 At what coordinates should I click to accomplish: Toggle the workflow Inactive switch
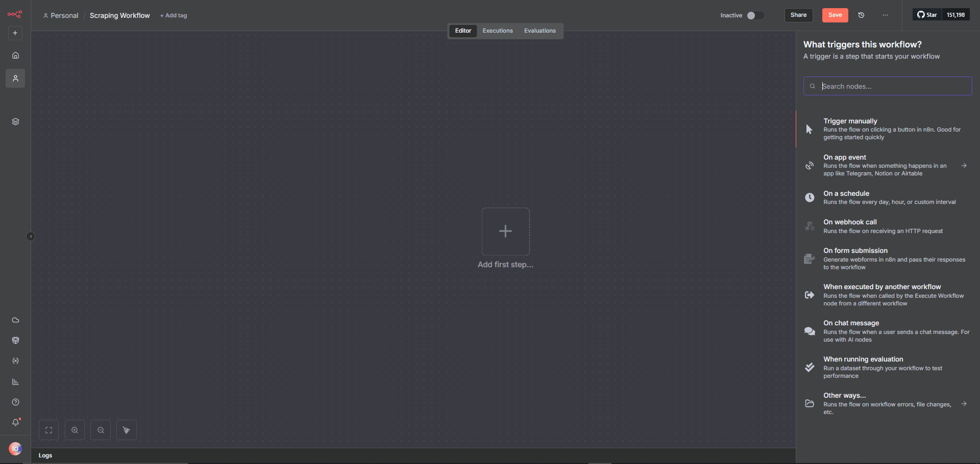click(x=755, y=15)
